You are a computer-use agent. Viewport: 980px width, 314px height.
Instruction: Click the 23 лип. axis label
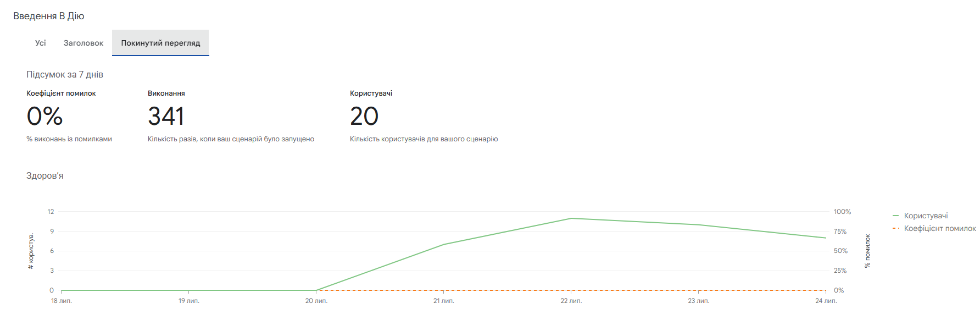coord(699,301)
